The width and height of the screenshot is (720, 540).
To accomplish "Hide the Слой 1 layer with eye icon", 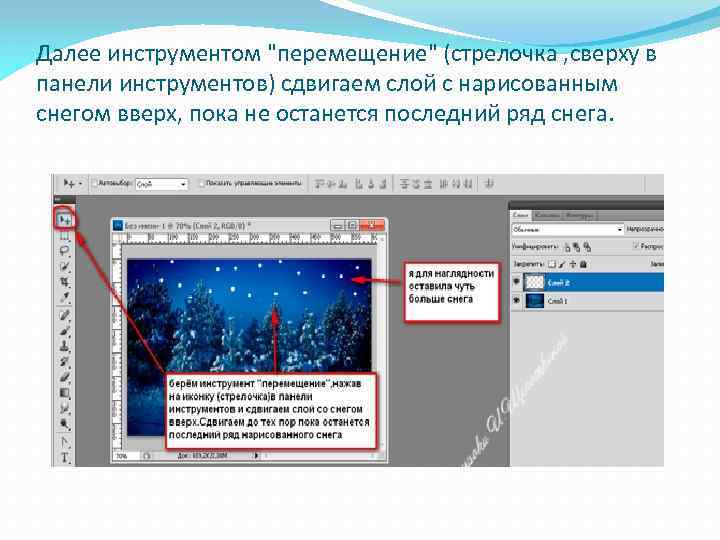I will click(x=517, y=300).
